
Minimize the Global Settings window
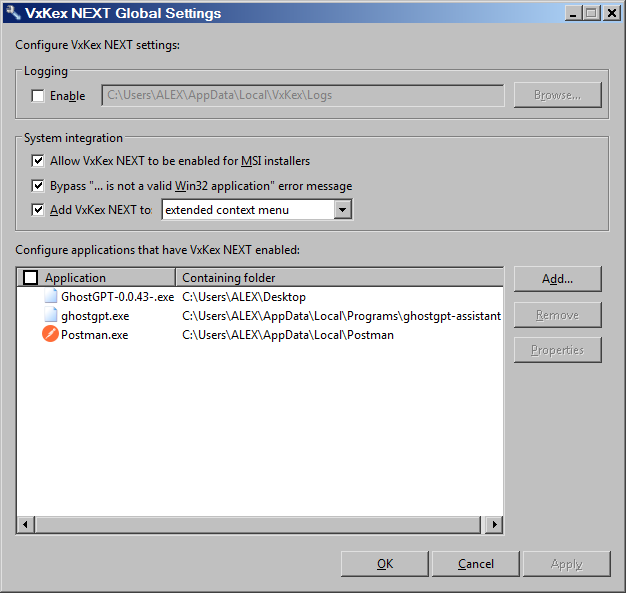point(573,13)
